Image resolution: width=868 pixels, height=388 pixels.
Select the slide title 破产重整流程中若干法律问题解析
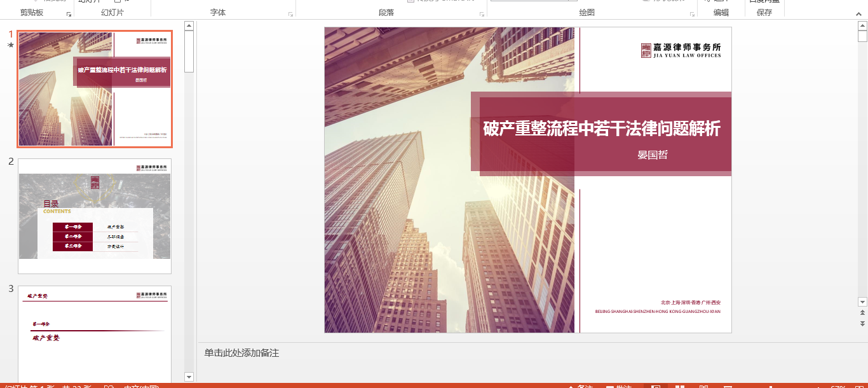point(602,129)
